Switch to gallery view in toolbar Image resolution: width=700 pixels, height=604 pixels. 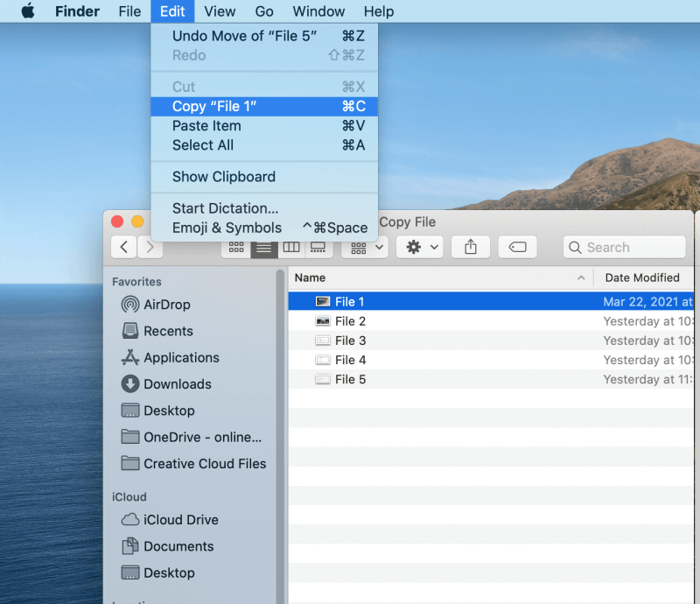pos(318,248)
